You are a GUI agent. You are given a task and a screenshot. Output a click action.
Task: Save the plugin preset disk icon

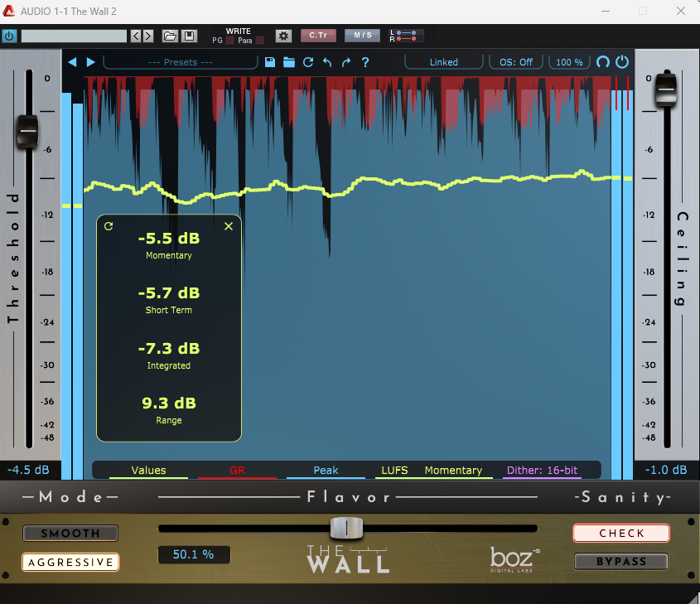click(x=269, y=62)
